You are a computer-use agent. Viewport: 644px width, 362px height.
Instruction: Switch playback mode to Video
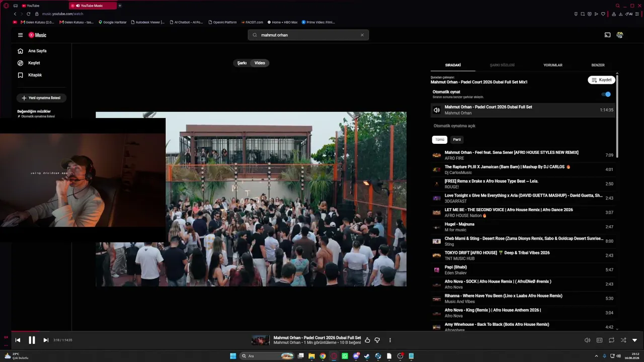coord(260,63)
